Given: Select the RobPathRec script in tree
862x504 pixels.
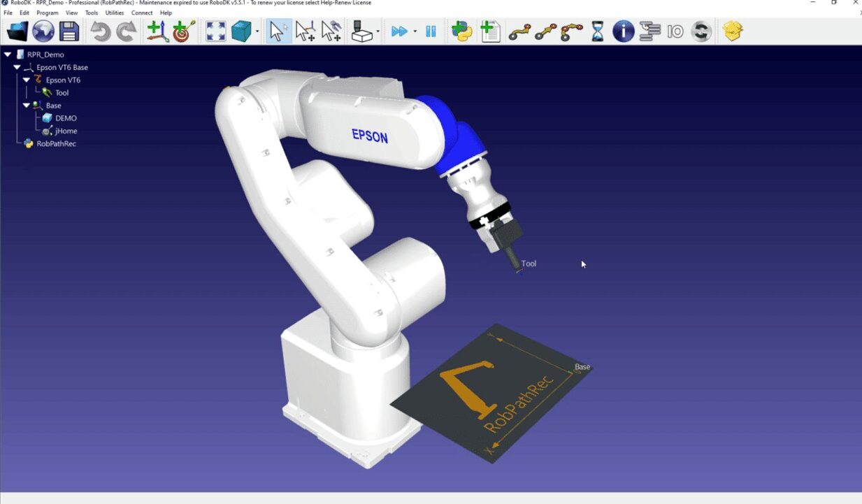Looking at the screenshot, I should (x=56, y=144).
